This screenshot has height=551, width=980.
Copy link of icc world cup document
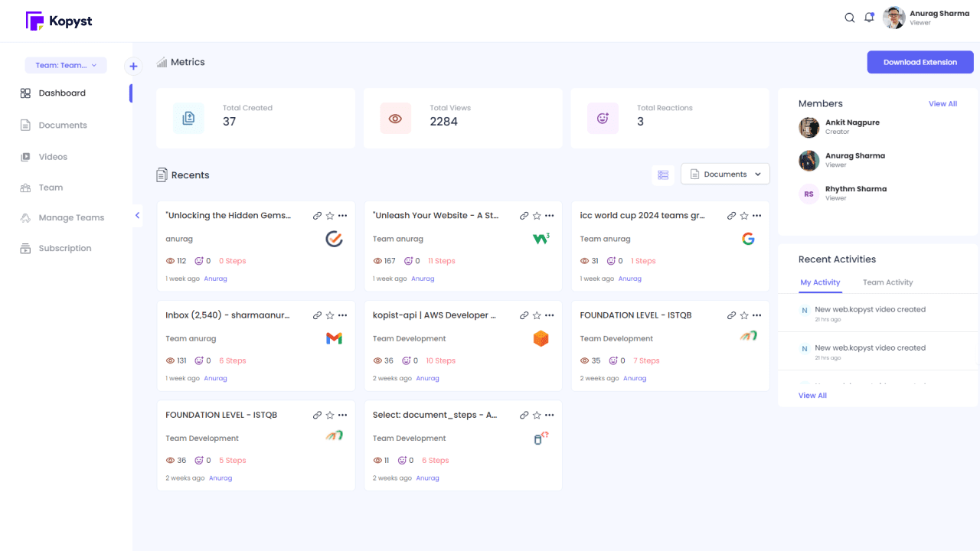pos(731,216)
